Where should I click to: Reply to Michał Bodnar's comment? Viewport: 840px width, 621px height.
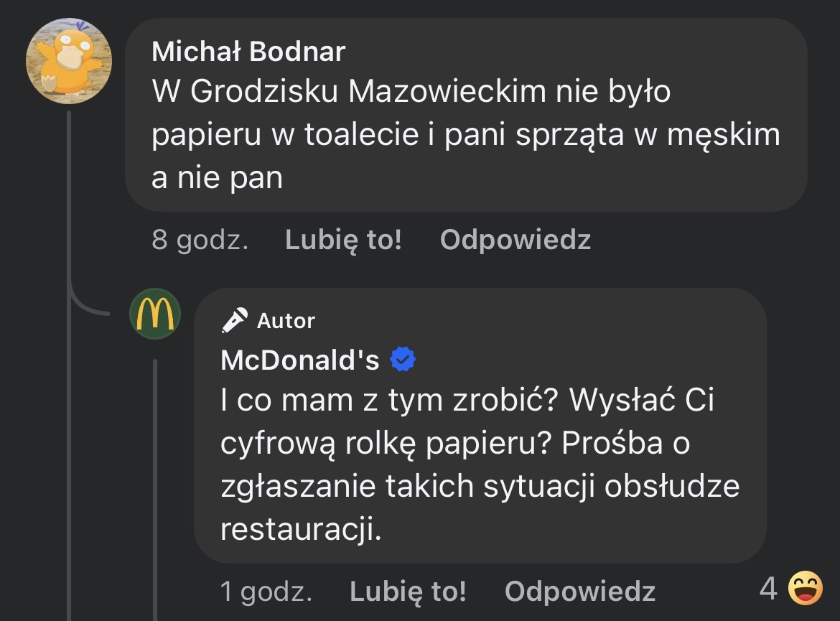pos(515,240)
